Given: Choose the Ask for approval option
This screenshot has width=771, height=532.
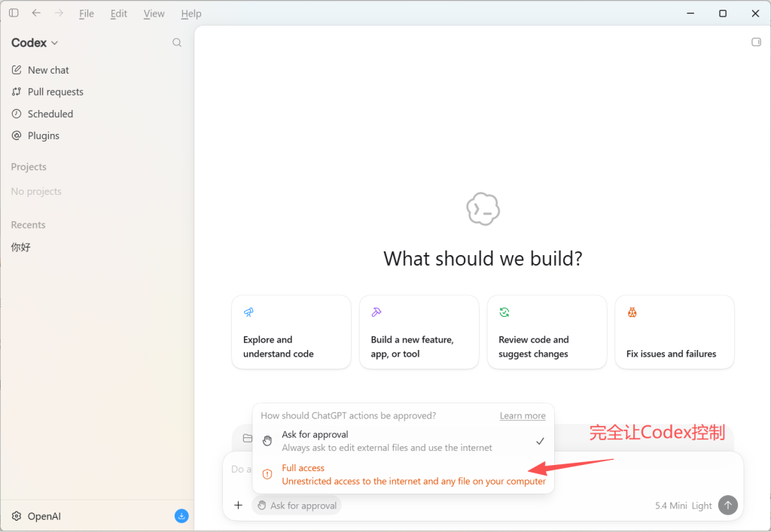Looking at the screenshot, I should [404, 441].
